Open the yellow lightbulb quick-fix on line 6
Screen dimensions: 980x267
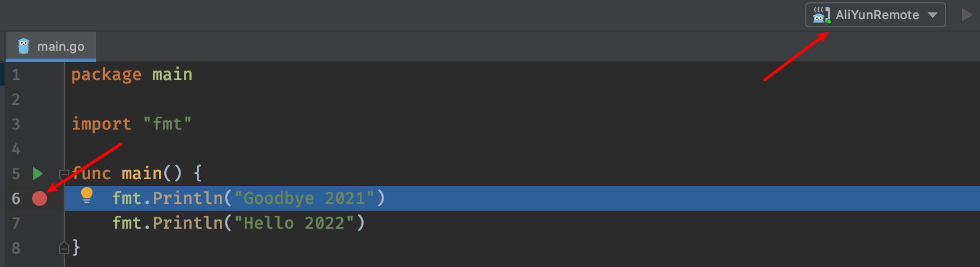[x=87, y=195]
